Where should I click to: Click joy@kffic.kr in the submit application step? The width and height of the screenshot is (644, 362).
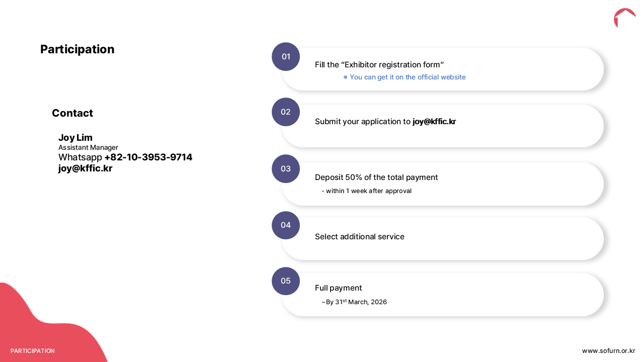[x=434, y=122]
